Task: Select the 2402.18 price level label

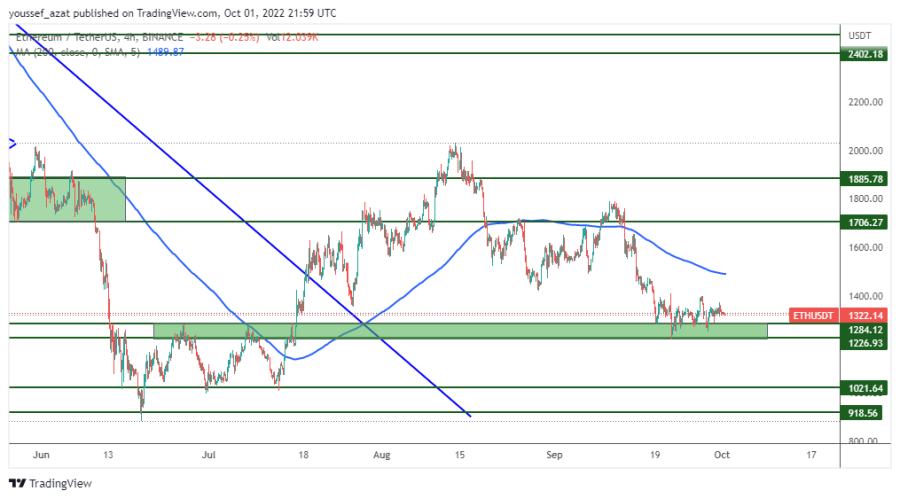Action: 864,53
